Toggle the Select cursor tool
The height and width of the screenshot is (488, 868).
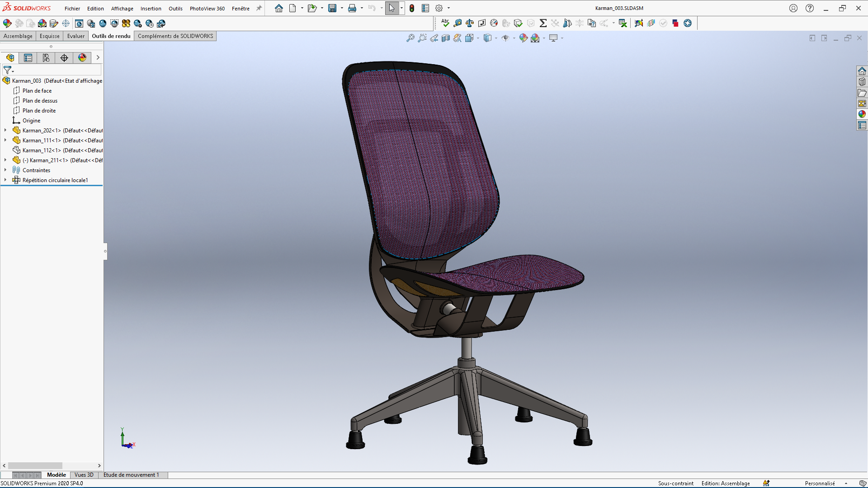392,8
